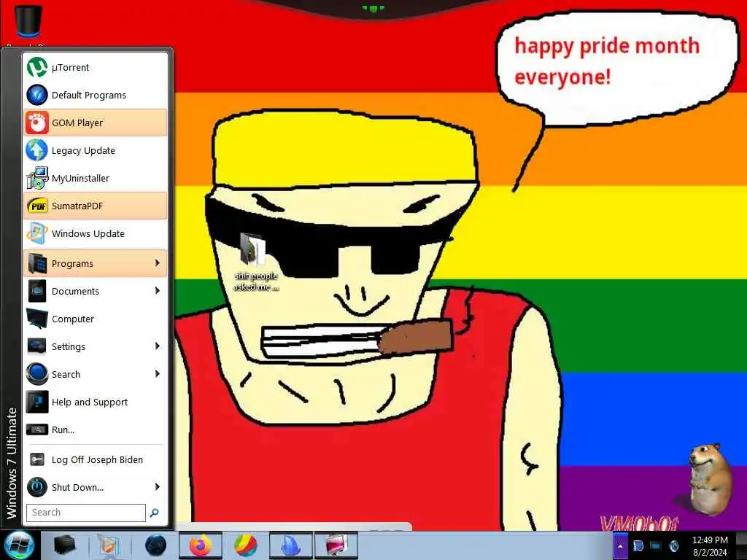
Task: Open Windows Update
Action: pos(96,233)
